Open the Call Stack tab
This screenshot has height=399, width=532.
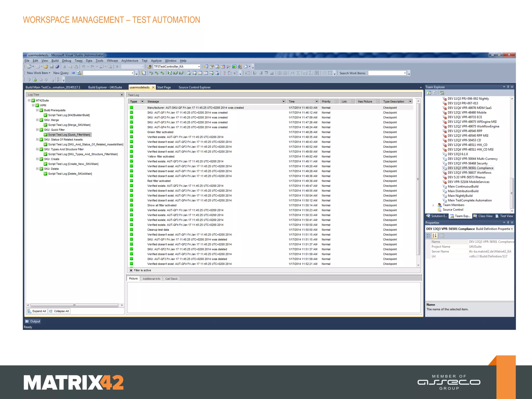click(x=171, y=279)
